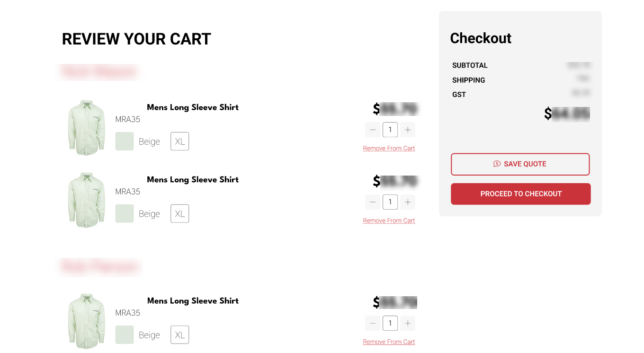
Task: Toggle XL size box on third shirt
Action: tap(180, 335)
